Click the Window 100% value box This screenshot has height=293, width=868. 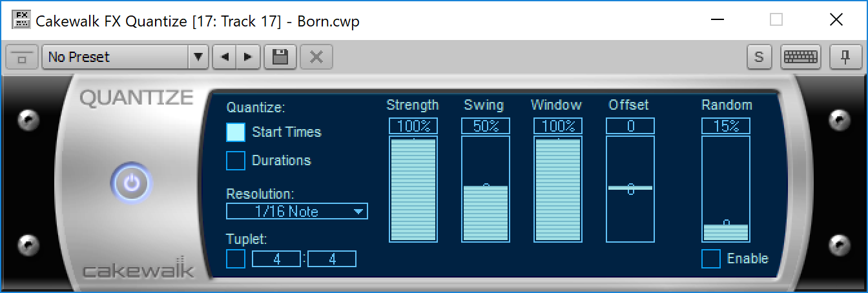pos(558,126)
